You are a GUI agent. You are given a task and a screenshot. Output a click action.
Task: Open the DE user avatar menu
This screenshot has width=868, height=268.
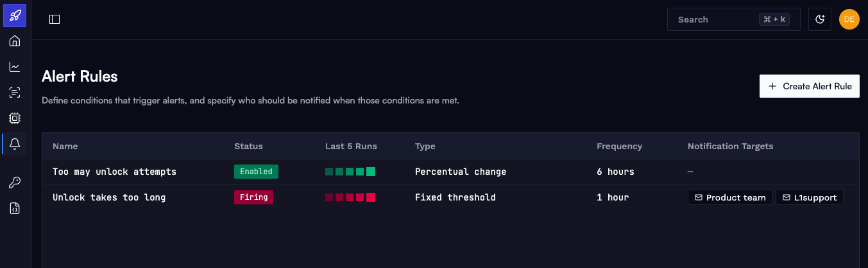pyautogui.click(x=849, y=19)
